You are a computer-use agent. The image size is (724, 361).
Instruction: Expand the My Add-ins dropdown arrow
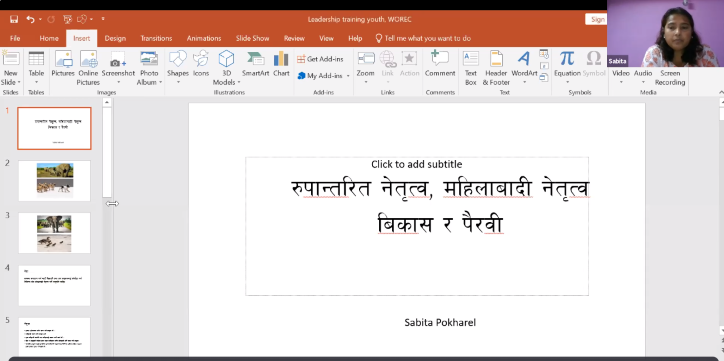coord(348,76)
